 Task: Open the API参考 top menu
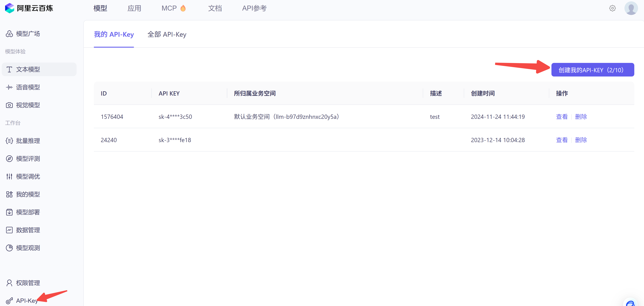click(x=254, y=8)
